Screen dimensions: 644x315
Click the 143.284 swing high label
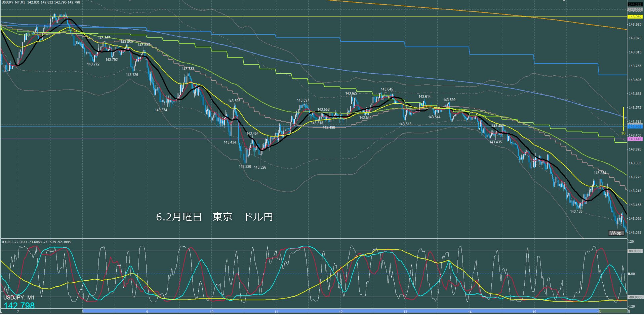pos(600,173)
